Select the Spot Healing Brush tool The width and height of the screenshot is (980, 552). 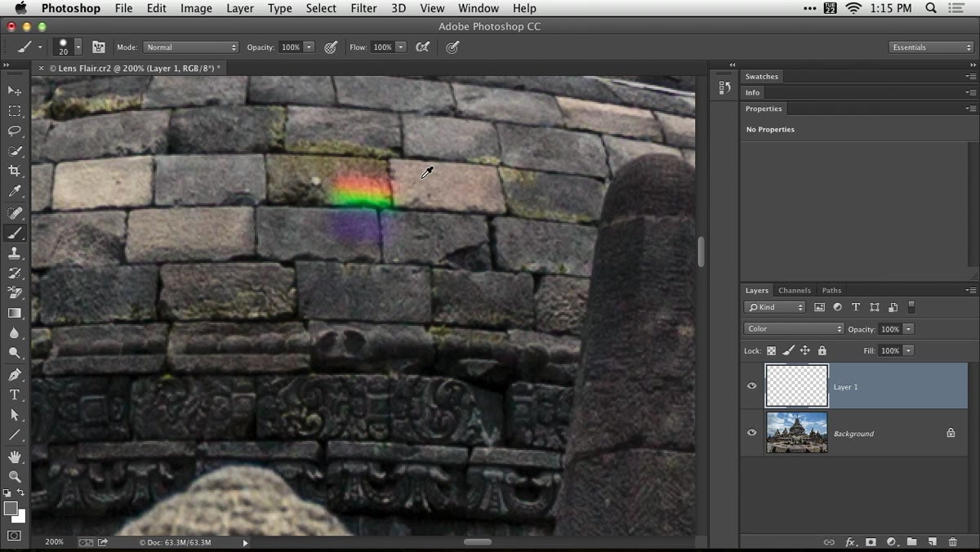pos(15,212)
